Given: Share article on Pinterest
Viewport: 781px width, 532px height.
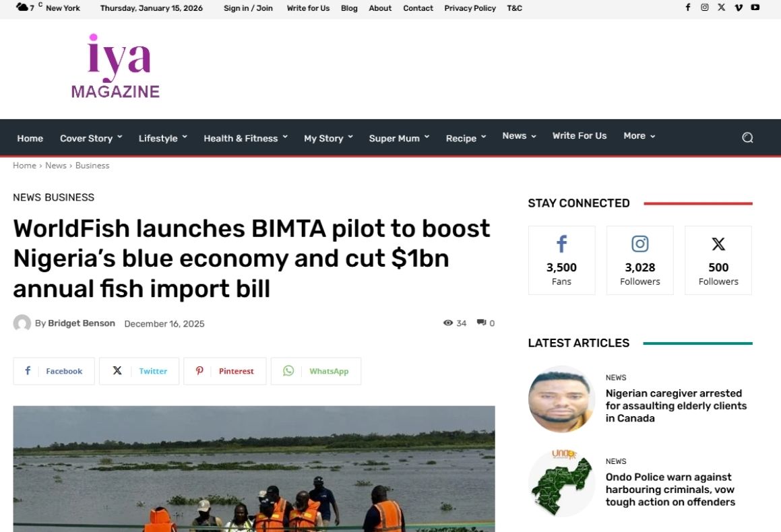Looking at the screenshot, I should [x=225, y=371].
